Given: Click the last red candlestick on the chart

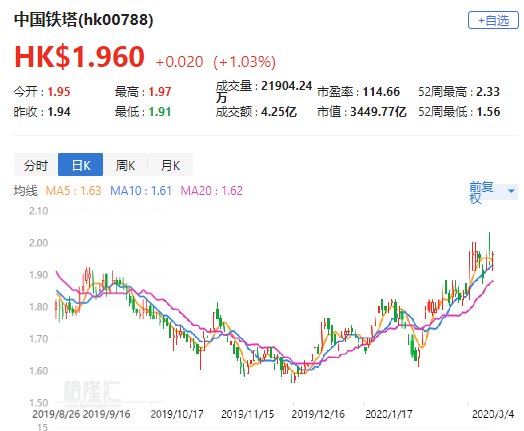Looking at the screenshot, I should [493, 261].
